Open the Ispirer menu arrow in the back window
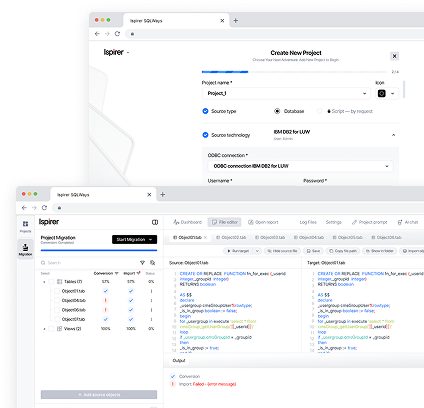 tap(128, 53)
